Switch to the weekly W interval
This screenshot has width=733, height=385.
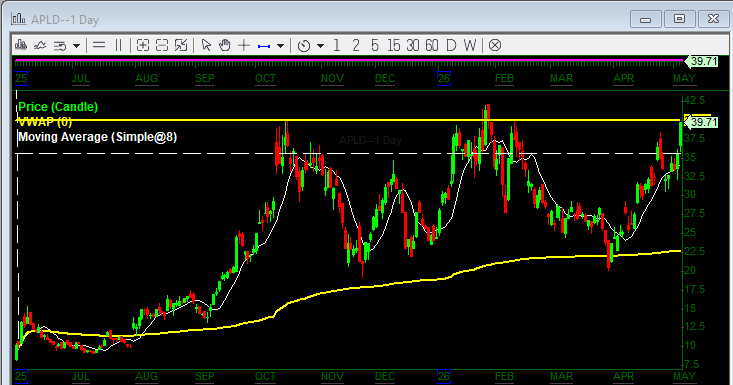[x=470, y=45]
